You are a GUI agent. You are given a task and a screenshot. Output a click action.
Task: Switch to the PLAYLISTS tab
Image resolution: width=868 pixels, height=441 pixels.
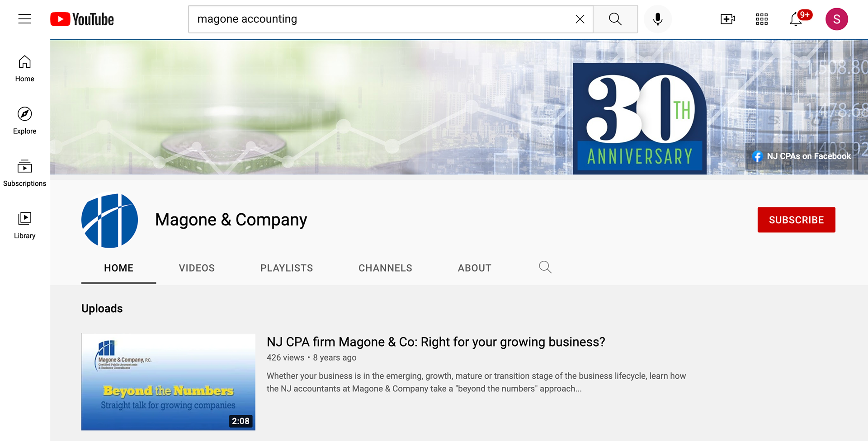tap(287, 268)
